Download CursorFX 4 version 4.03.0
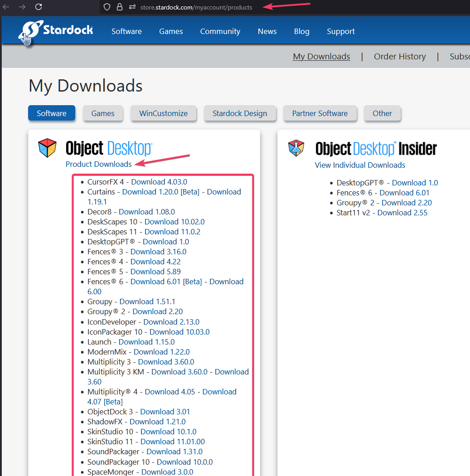Screen dimensions: 470x476 tap(159, 182)
